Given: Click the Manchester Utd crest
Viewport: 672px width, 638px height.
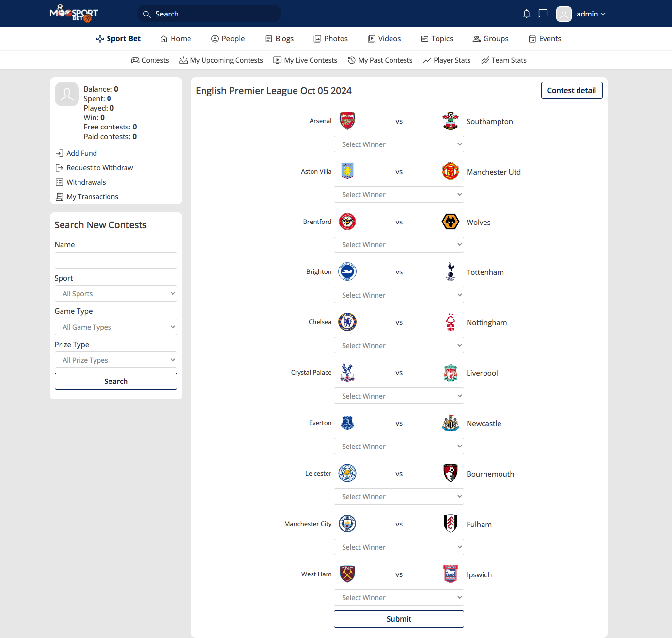Looking at the screenshot, I should pyautogui.click(x=451, y=171).
